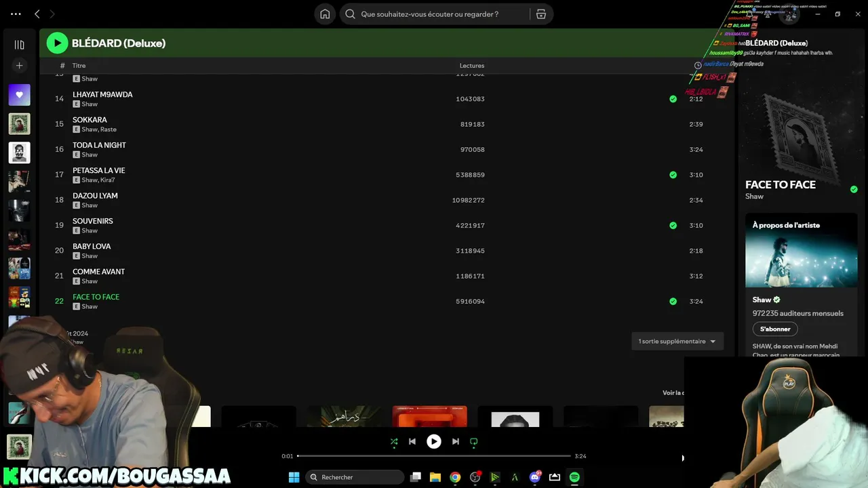Open the first album thumbnail under Liked Songs
The height and width of the screenshot is (488, 868).
[x=19, y=123]
